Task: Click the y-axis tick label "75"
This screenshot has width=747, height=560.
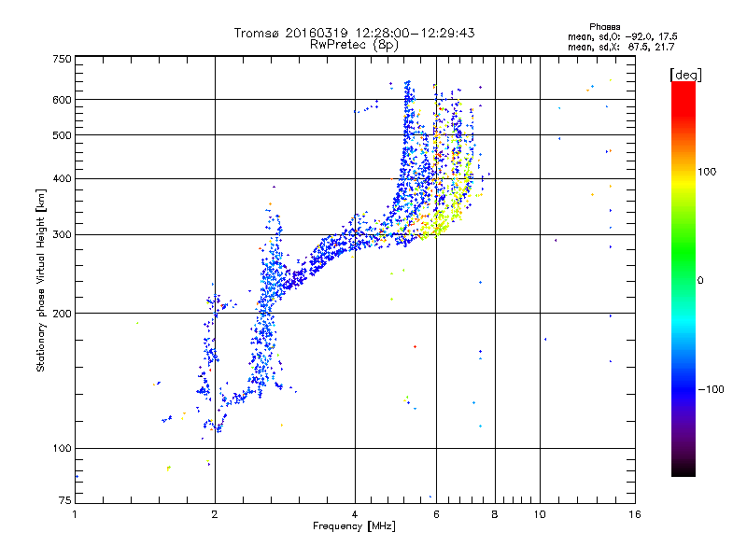Action: pyautogui.click(x=65, y=500)
